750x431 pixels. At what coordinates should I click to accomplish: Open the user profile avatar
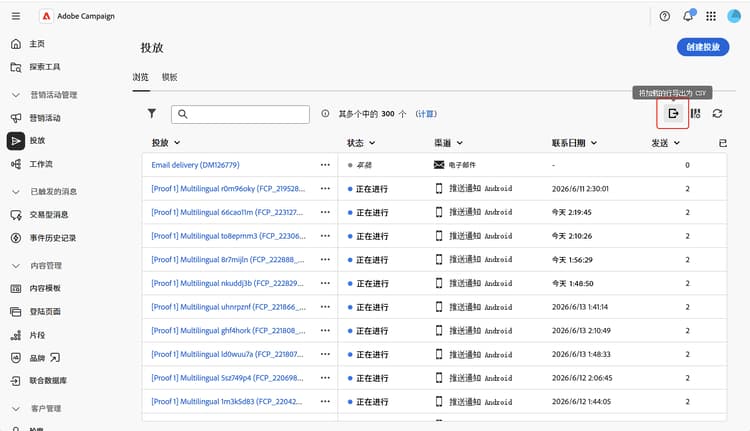[x=734, y=16]
